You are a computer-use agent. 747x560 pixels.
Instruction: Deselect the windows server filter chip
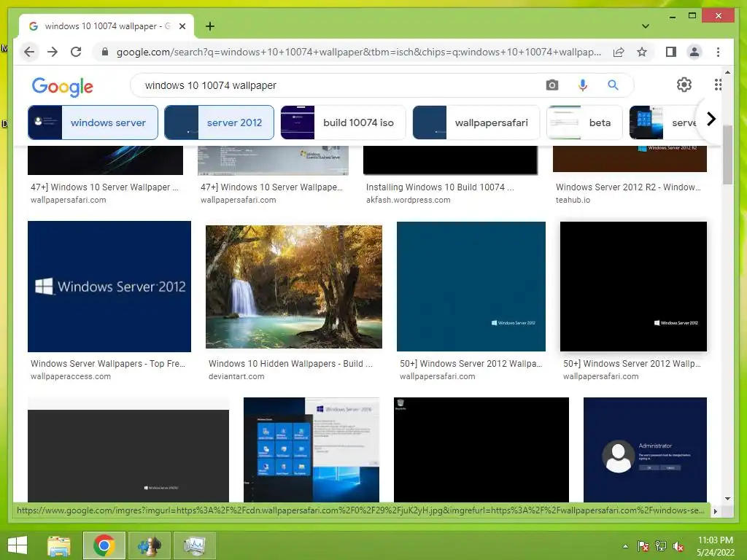(x=93, y=122)
